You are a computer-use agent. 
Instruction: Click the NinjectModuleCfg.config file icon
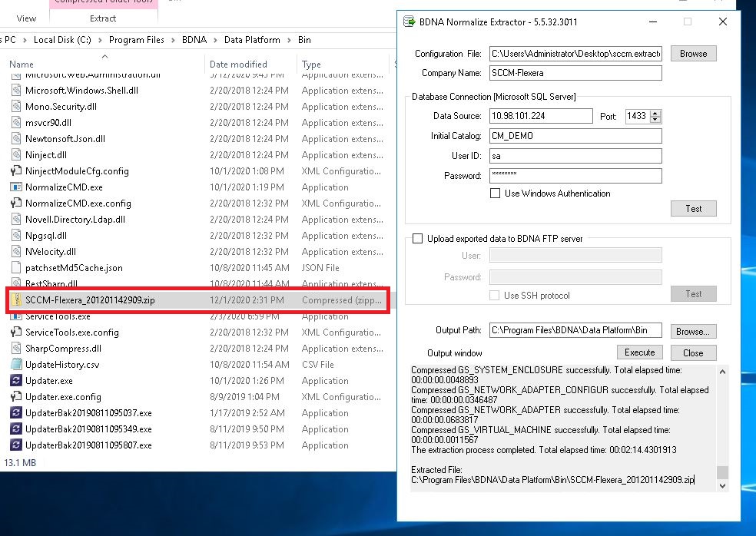tap(16, 170)
